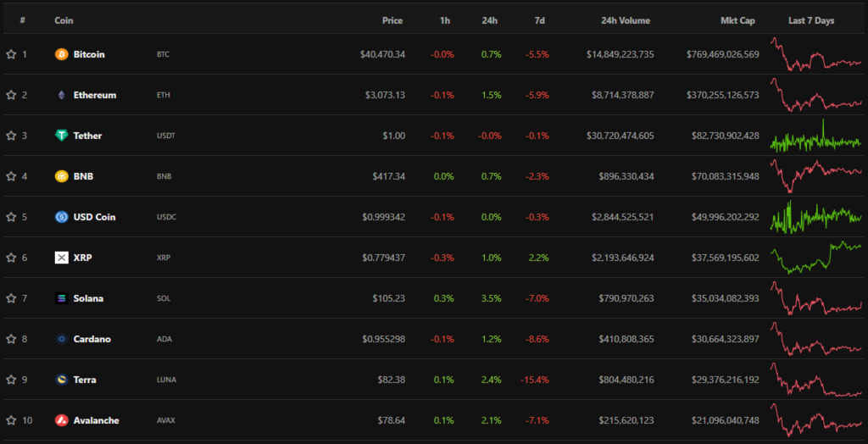
Task: Click the Last 7 Days column header
Action: point(811,20)
